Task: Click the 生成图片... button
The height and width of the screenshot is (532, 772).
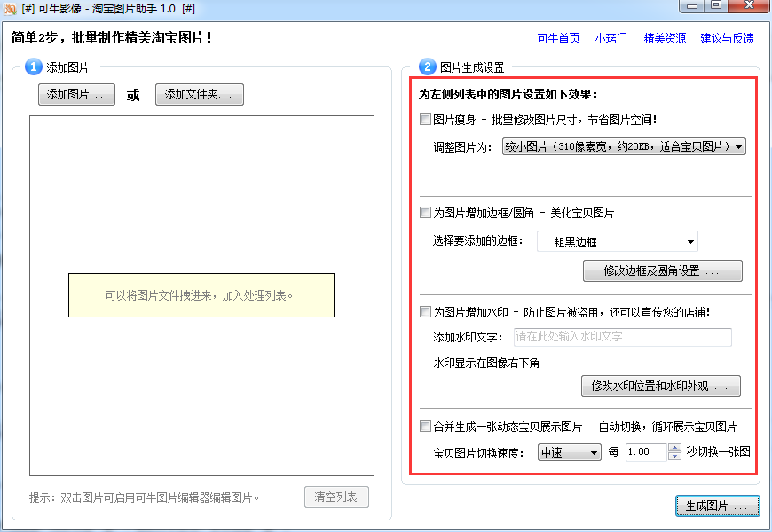Action: (717, 506)
